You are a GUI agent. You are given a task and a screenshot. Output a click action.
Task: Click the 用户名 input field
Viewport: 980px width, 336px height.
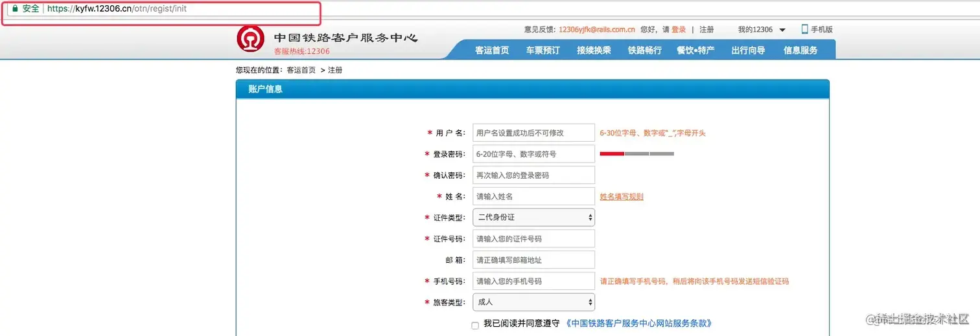click(533, 133)
